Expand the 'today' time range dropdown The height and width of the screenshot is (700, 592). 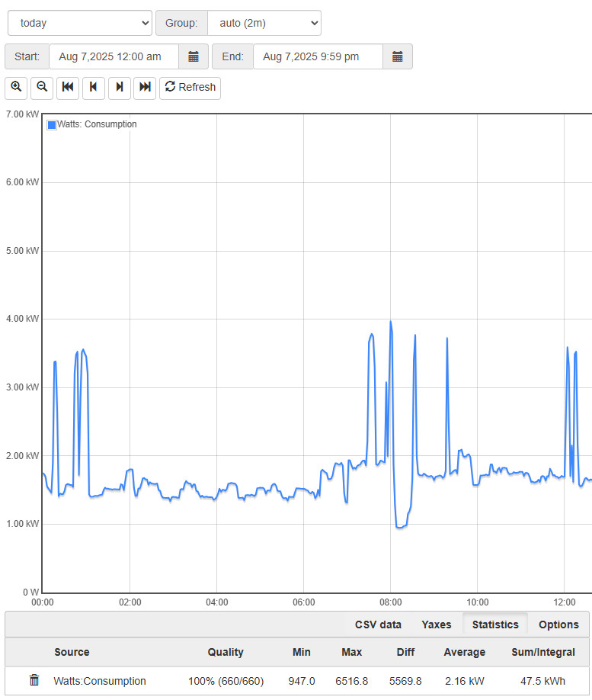click(x=80, y=23)
